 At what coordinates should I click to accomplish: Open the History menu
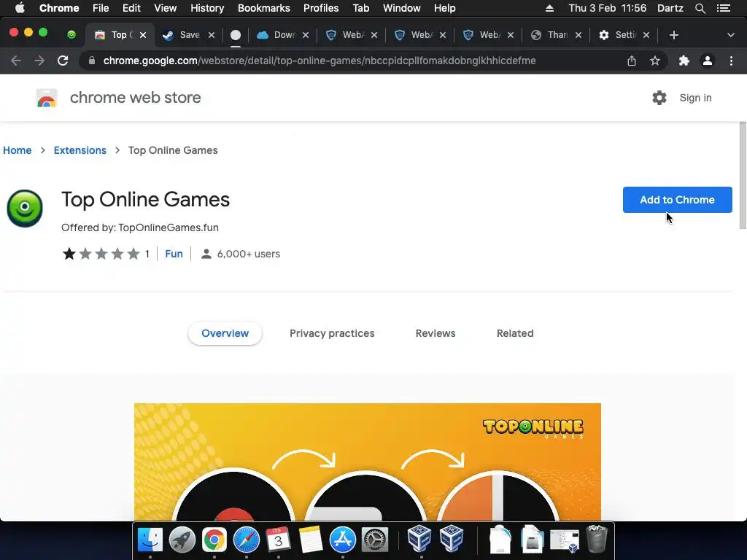click(x=207, y=8)
